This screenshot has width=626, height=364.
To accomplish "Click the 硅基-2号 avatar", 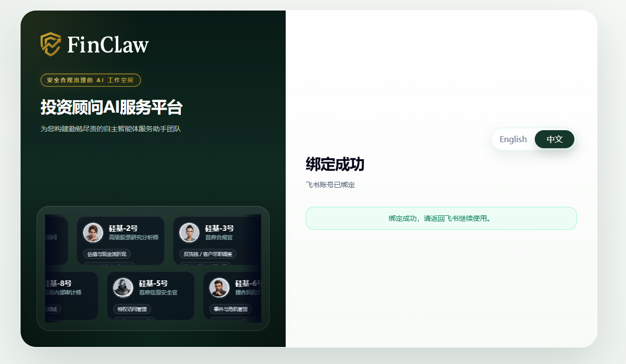I will coord(93,233).
